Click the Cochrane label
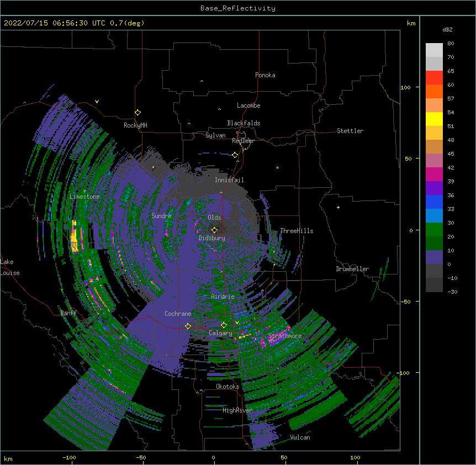The width and height of the screenshot is (476, 465). [178, 314]
